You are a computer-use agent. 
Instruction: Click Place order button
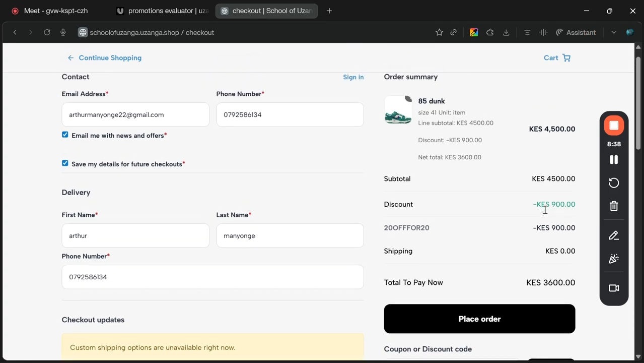click(479, 319)
